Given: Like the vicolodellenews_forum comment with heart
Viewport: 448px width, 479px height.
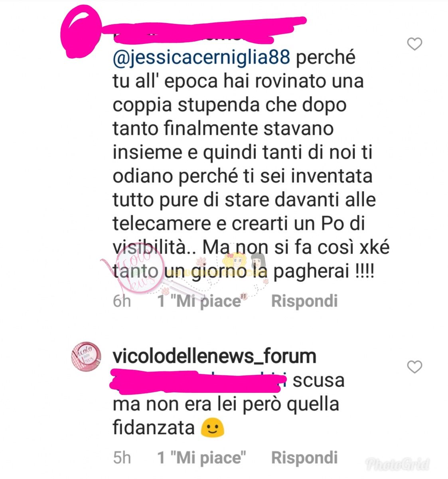Looking at the screenshot, I should (x=414, y=366).
